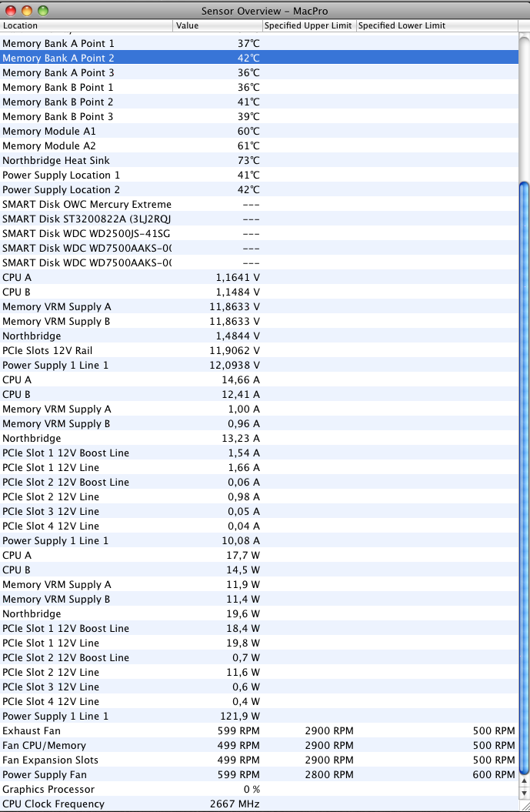The image size is (530, 812).
Task: Sort by the Value column header
Action: (218, 25)
